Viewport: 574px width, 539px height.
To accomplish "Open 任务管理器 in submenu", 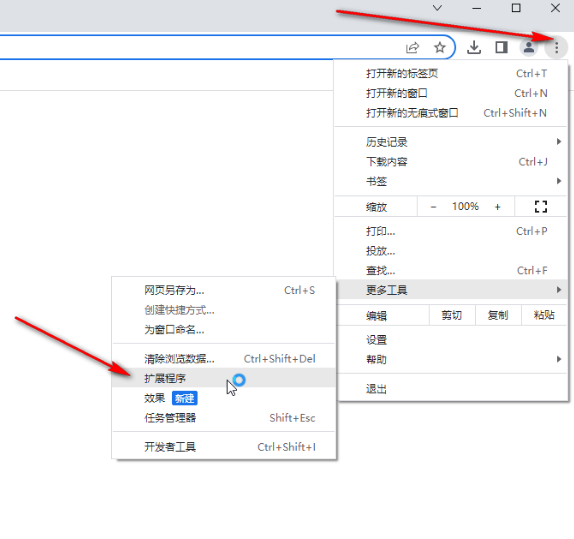I will pyautogui.click(x=224, y=418).
